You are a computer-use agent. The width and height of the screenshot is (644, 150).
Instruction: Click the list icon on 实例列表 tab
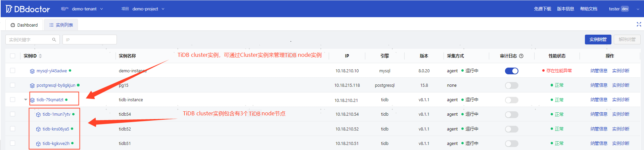click(x=51, y=25)
